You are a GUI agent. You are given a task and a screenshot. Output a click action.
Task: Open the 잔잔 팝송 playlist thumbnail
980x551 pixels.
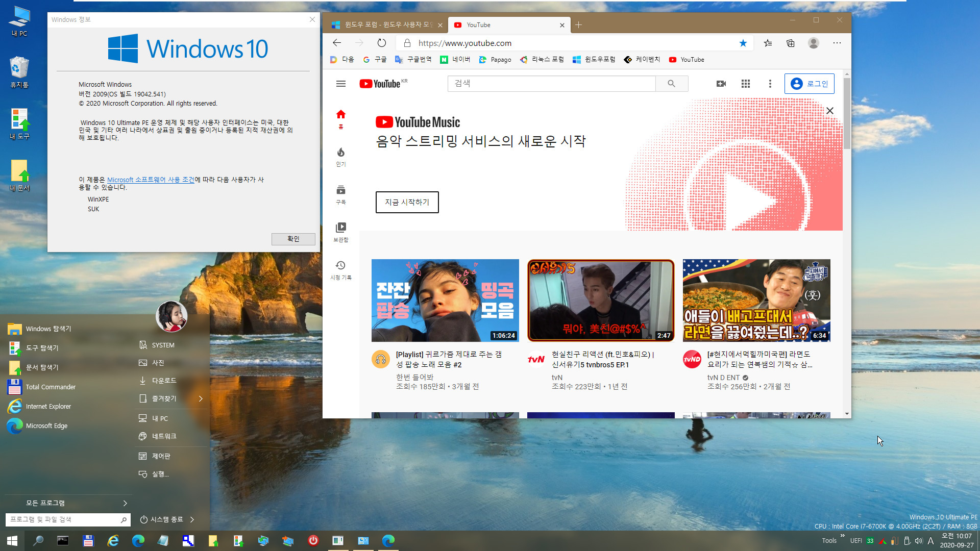coord(445,300)
